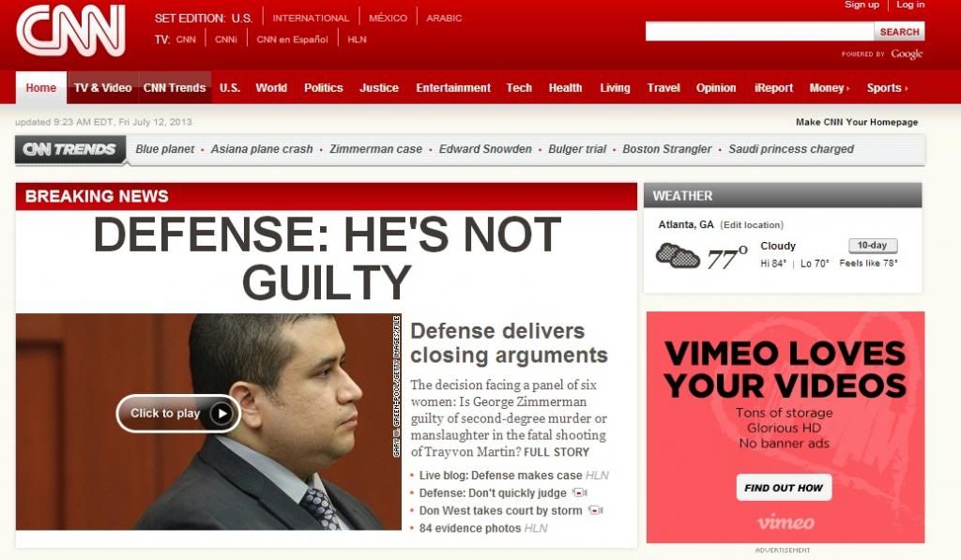
Task: Open Asiana plane crash trend
Action: [262, 149]
